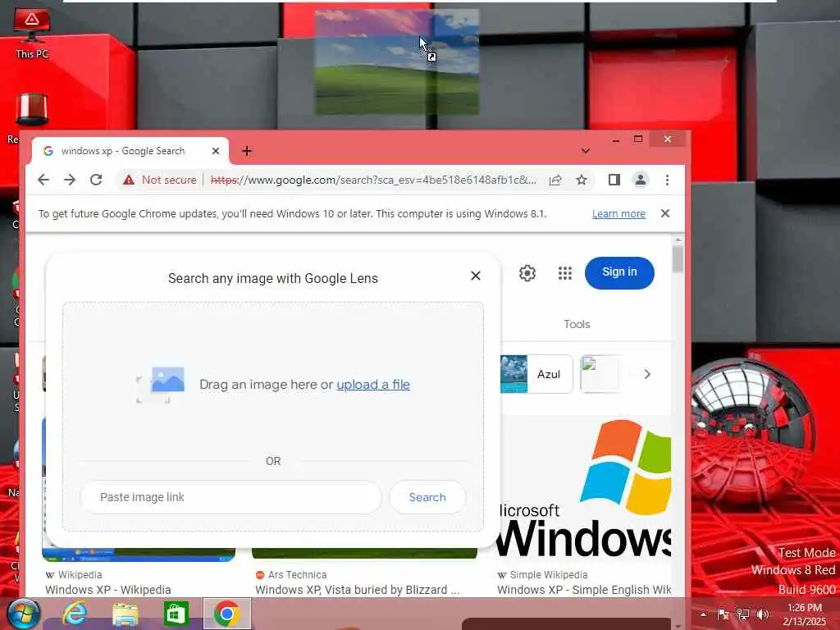Select the Azul image filter chip
This screenshot has width=840, height=630.
point(536,374)
